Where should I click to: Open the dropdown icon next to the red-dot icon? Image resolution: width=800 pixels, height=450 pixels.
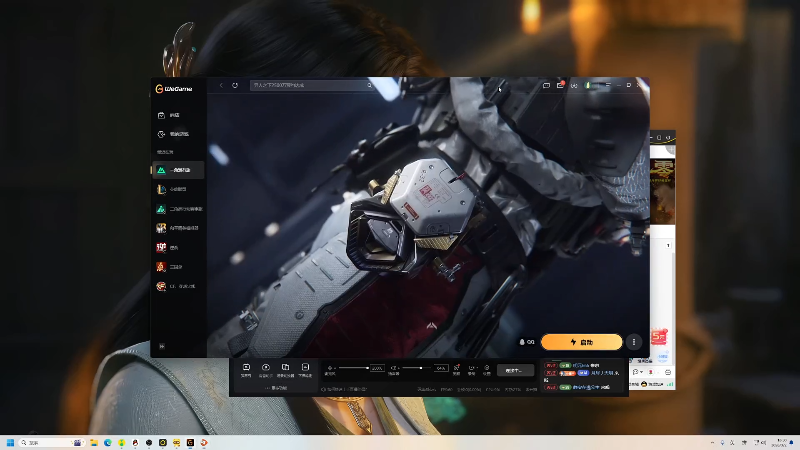(x=471, y=369)
